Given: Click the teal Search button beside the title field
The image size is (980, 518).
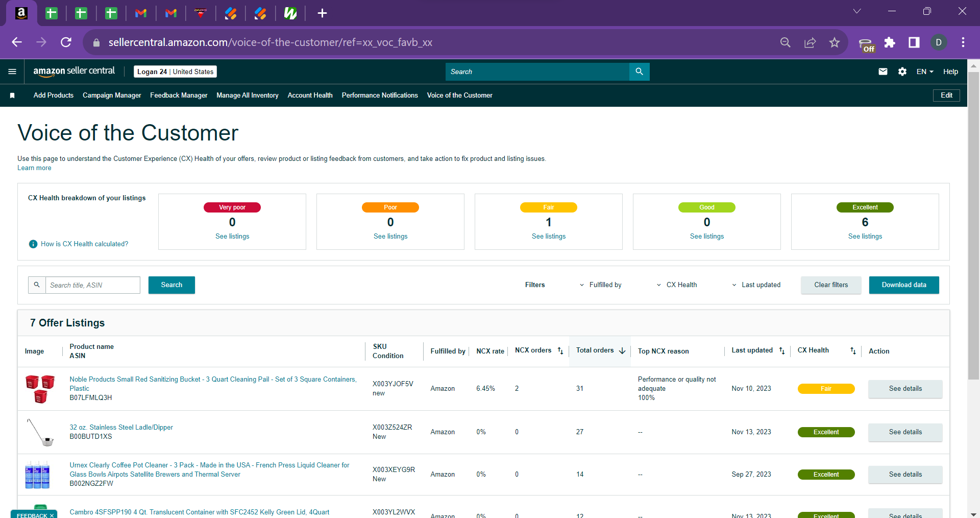Looking at the screenshot, I should [171, 285].
